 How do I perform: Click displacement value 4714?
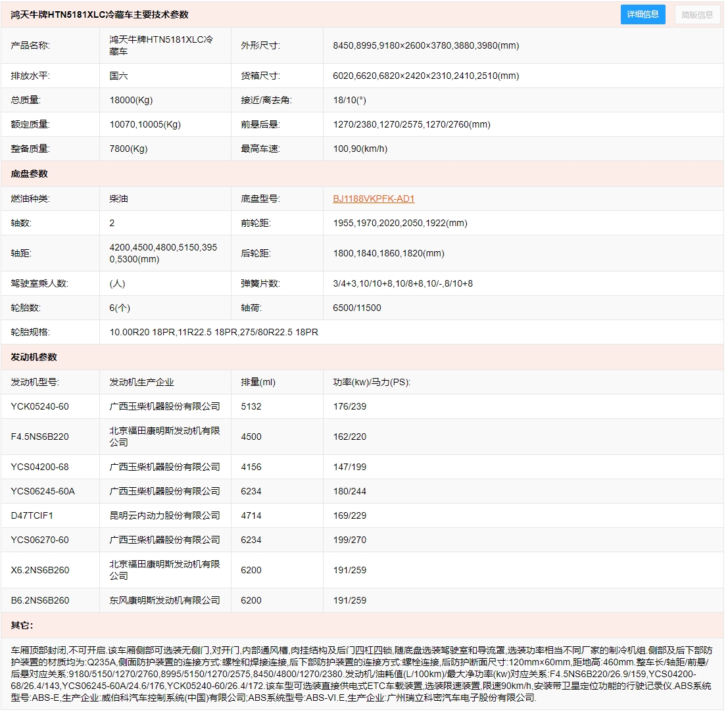(252, 516)
